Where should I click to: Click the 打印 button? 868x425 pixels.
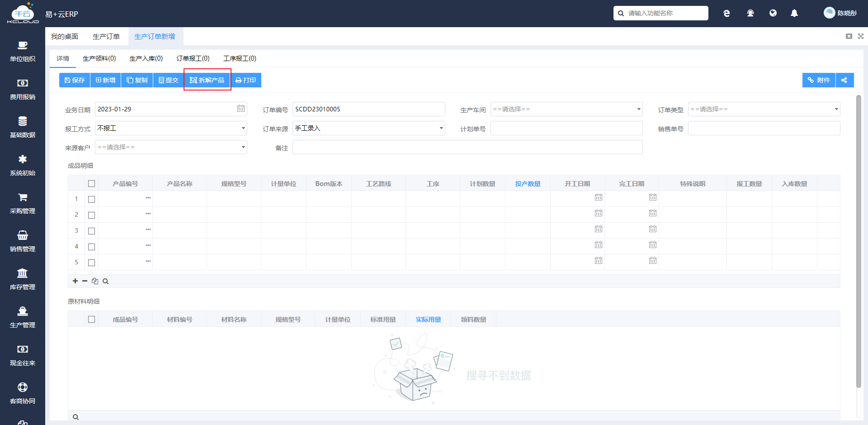(246, 80)
